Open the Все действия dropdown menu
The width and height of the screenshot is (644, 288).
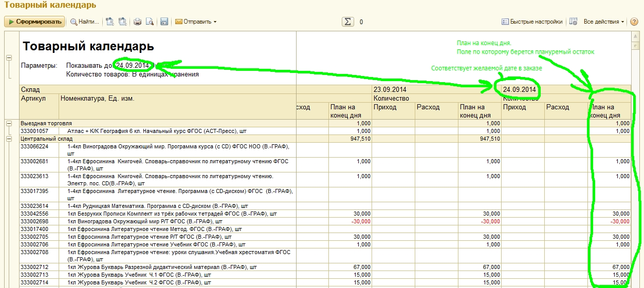pos(604,22)
